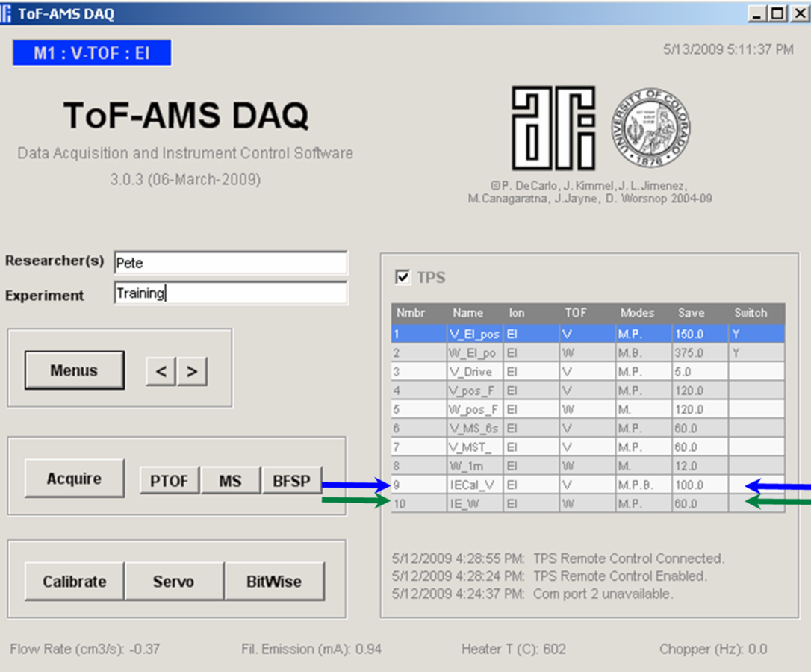Click the Researcher(s) input field

tap(230, 263)
